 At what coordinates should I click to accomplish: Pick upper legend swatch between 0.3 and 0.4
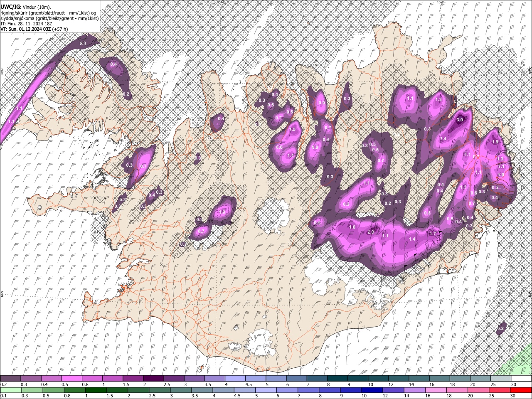click(31, 378)
